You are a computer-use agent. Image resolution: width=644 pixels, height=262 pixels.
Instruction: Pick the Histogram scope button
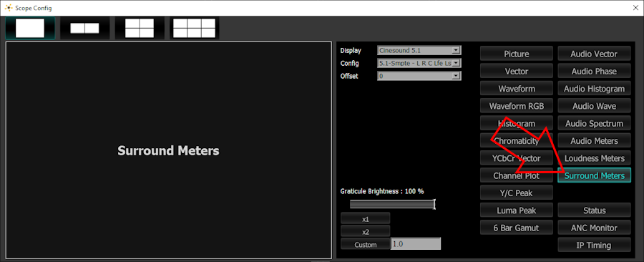516,123
